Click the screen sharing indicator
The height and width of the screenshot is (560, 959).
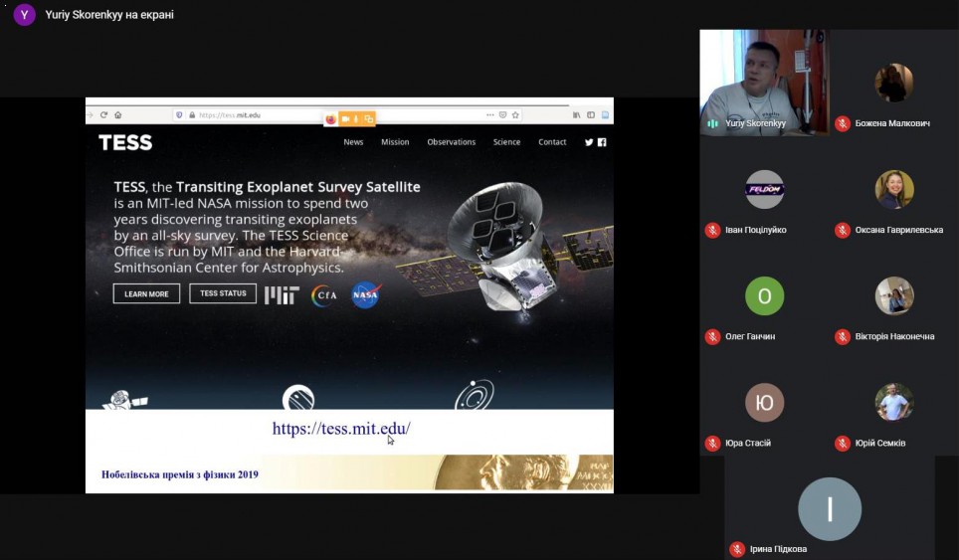[368, 118]
